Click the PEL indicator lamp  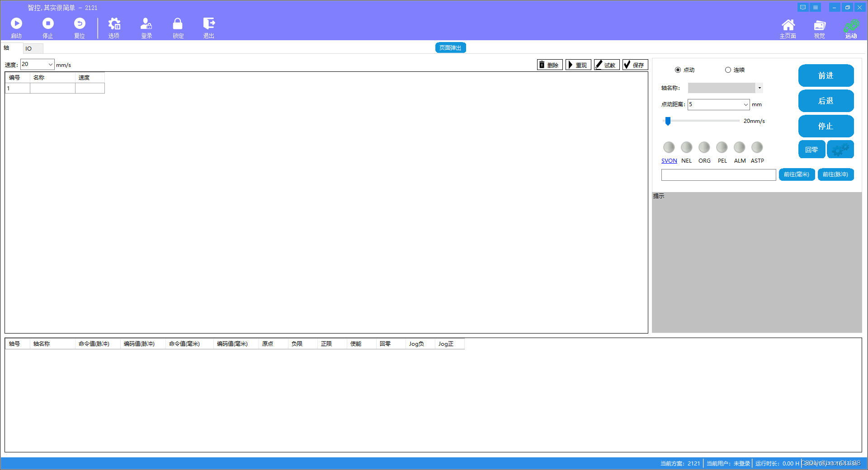722,147
